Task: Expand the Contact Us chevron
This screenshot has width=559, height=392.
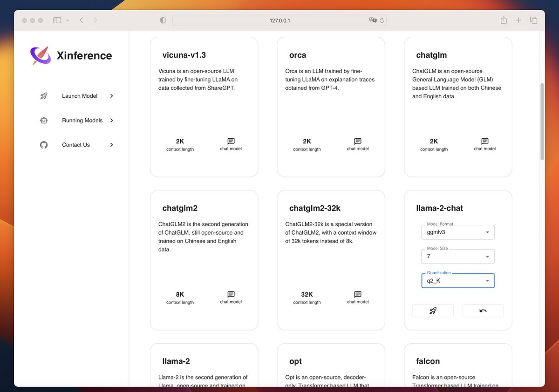Action: [x=111, y=145]
